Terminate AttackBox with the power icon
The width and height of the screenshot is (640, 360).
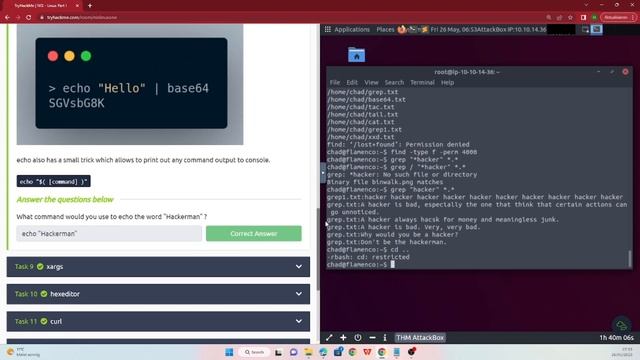358,338
